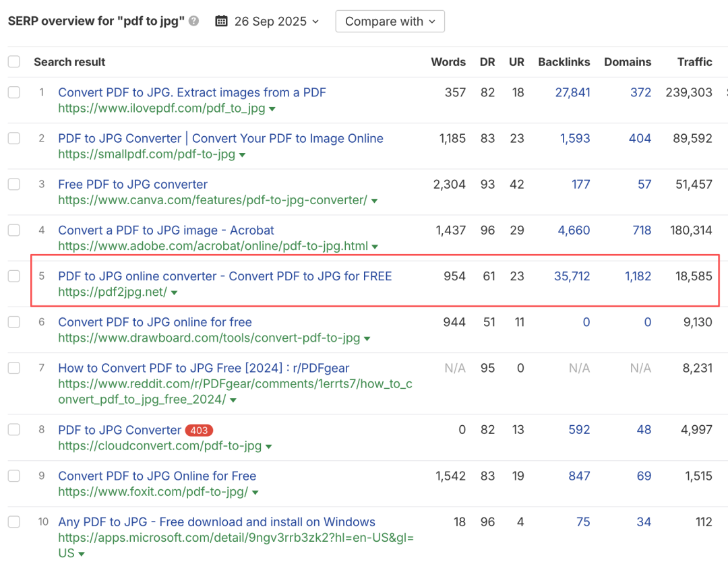
Task: Expand the foxit.com URL dropdown arrow
Action: click(255, 493)
